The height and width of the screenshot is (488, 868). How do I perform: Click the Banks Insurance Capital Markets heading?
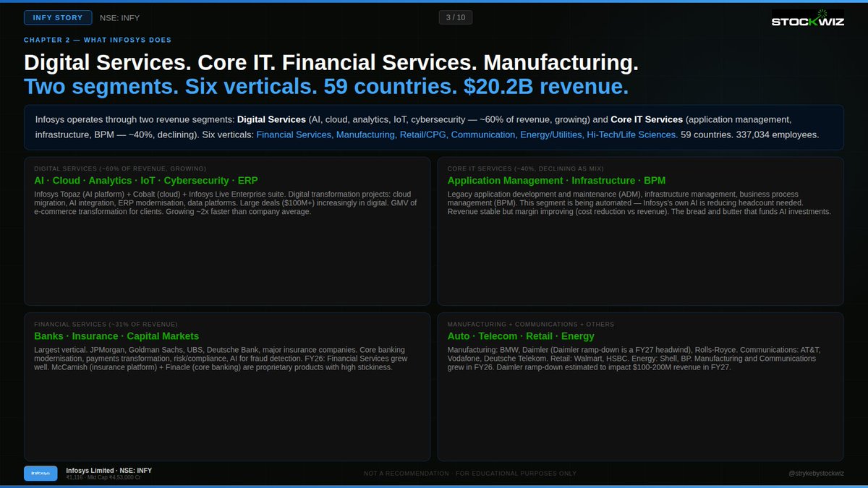(116, 336)
